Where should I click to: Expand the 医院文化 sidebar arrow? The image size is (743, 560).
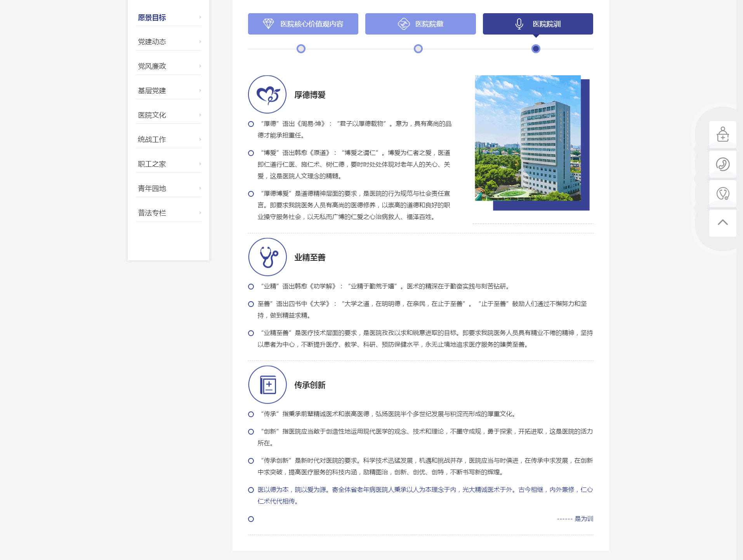pyautogui.click(x=200, y=115)
